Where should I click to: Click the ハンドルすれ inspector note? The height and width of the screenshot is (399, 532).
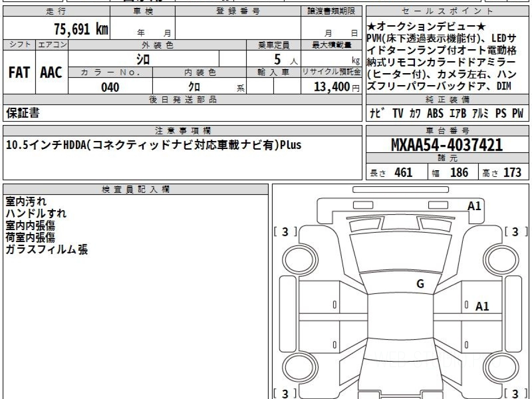click(x=36, y=214)
